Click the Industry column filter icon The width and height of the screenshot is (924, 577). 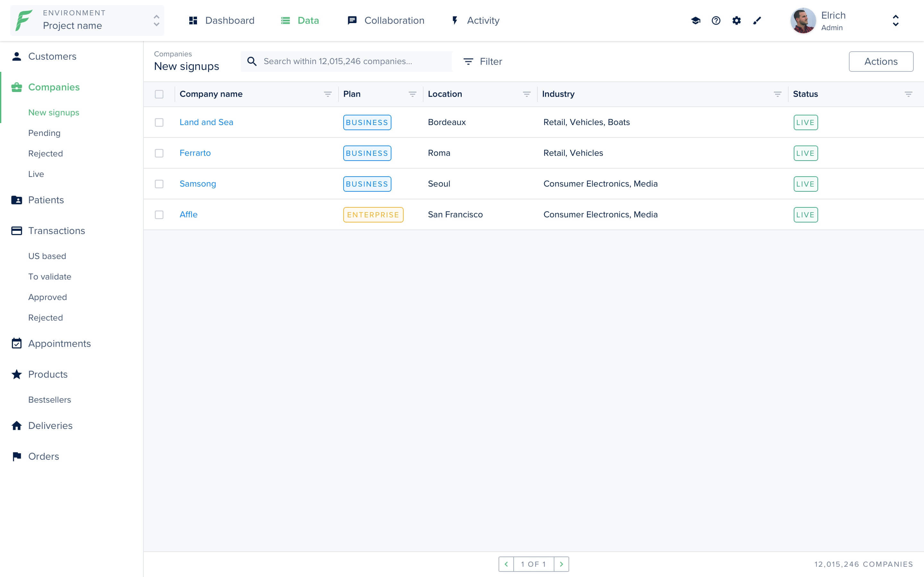777,94
